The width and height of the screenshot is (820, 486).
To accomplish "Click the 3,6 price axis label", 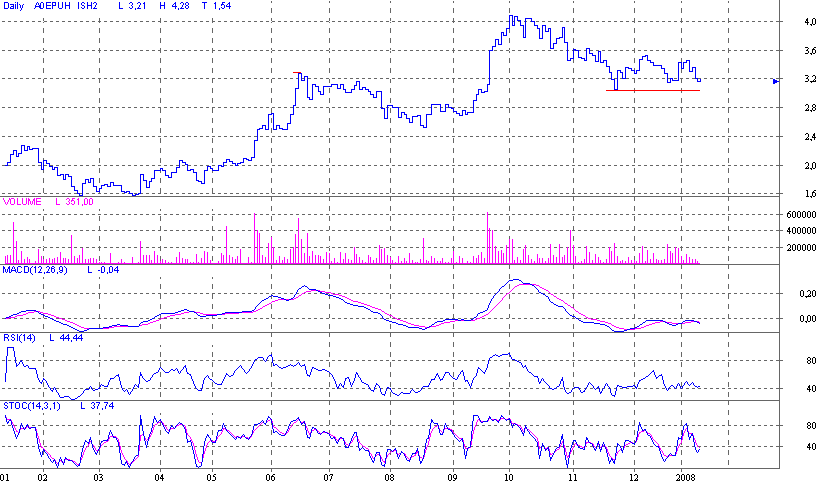I will pyautogui.click(x=810, y=51).
